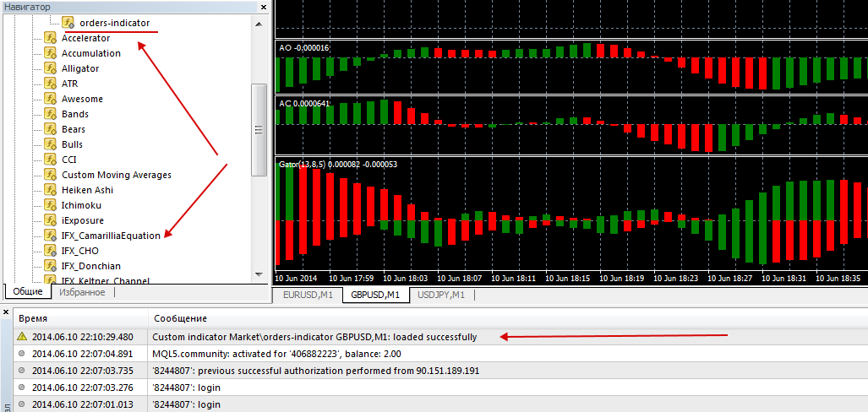Click the AO indicator value label
This screenshot has width=868, height=412.
click(x=304, y=48)
